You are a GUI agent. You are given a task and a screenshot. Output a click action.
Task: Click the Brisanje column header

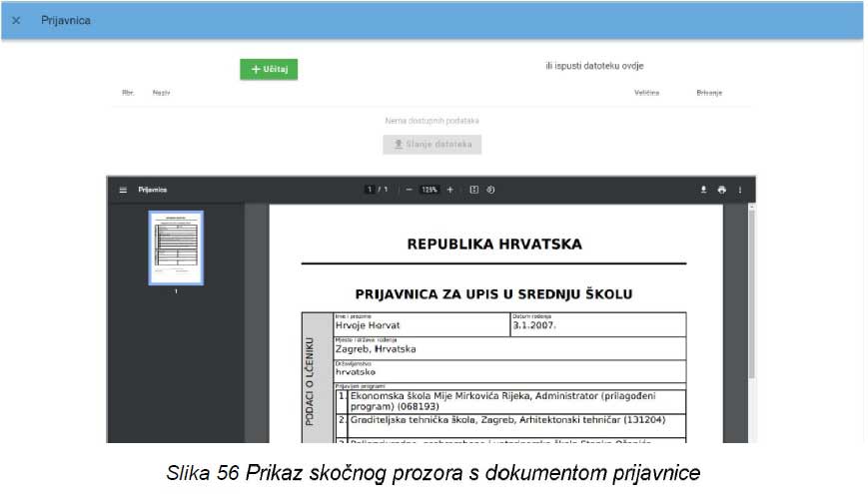tap(709, 93)
